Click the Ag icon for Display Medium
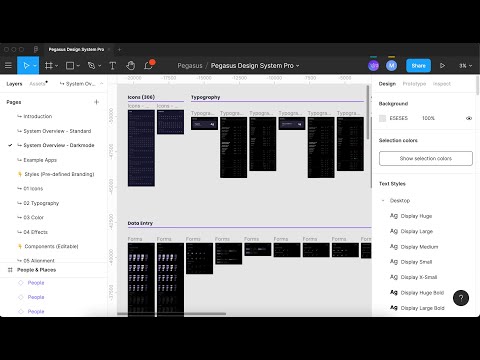Screen dimensions: 480x360 [x=394, y=246]
